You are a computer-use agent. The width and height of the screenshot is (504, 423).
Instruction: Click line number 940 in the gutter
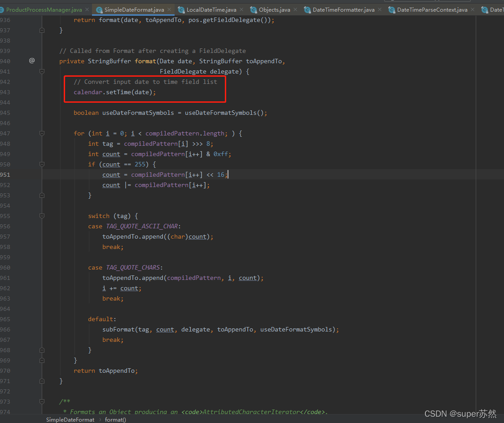[x=5, y=61]
